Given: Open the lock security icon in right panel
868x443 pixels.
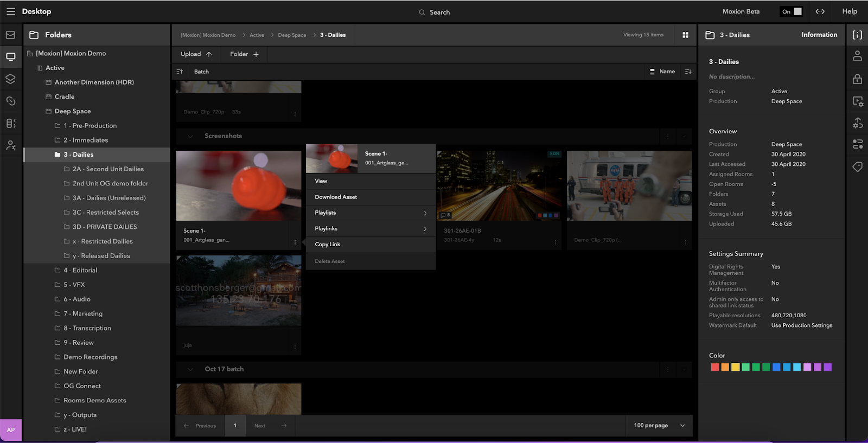Looking at the screenshot, I should 857,79.
